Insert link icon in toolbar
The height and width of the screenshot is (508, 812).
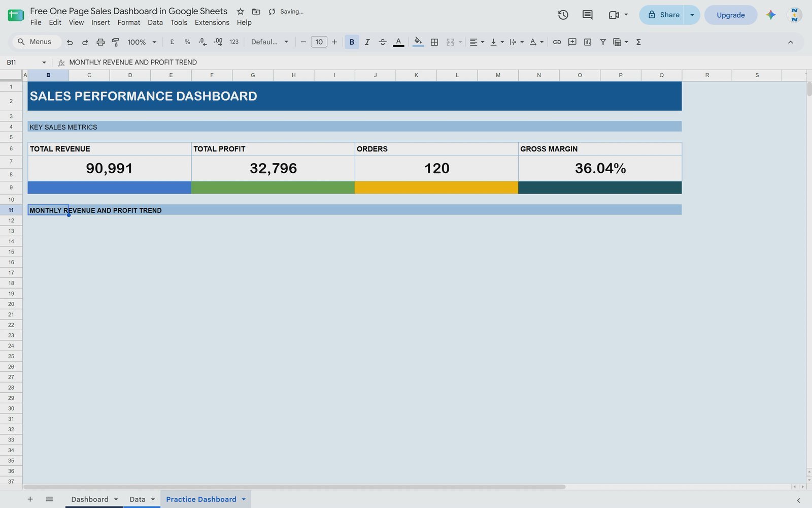coord(557,42)
